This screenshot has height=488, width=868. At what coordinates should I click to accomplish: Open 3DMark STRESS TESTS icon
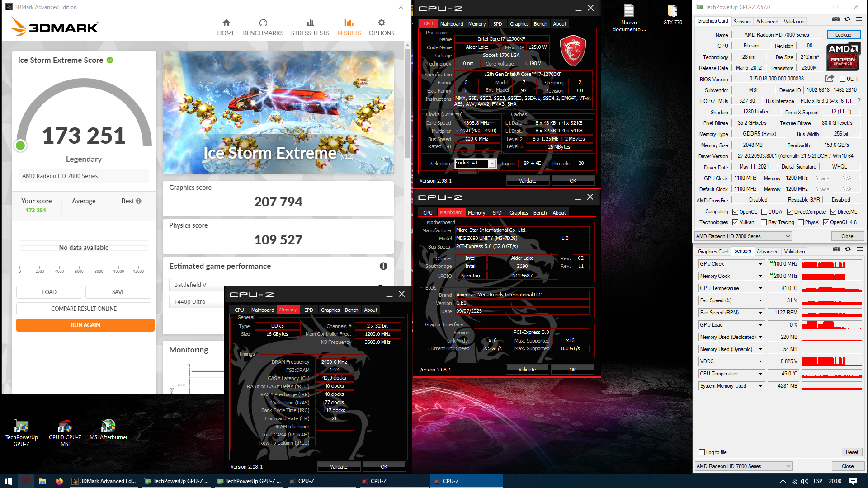(310, 23)
